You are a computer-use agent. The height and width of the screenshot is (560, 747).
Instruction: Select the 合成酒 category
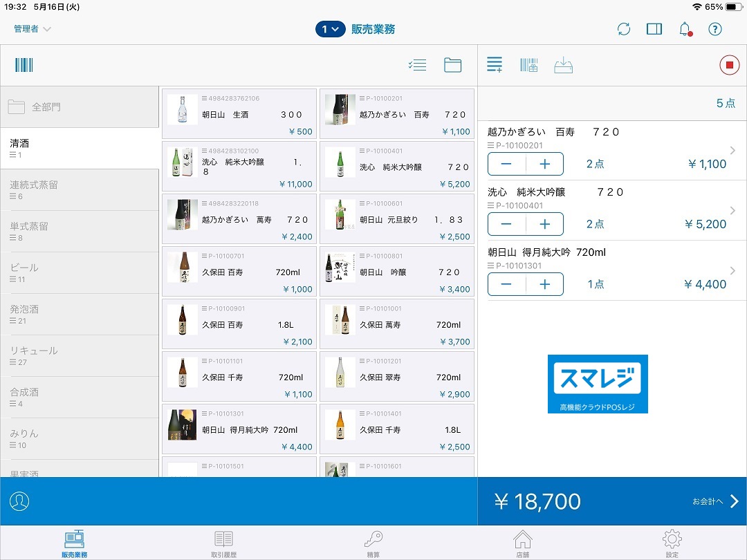80,397
